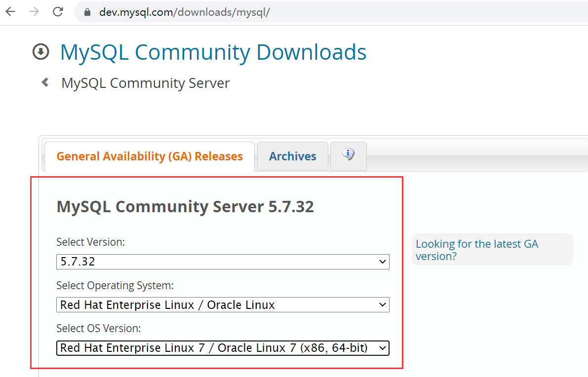
Task: Click the padlock icon in the address bar
Action: [87, 11]
